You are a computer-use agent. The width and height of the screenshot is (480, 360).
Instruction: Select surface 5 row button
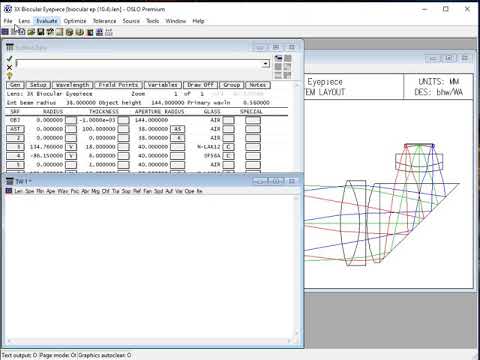[15, 165]
